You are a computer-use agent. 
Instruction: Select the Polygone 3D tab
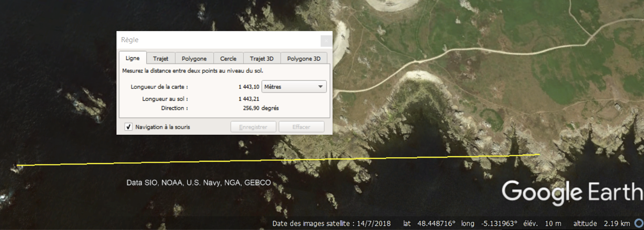(304, 59)
